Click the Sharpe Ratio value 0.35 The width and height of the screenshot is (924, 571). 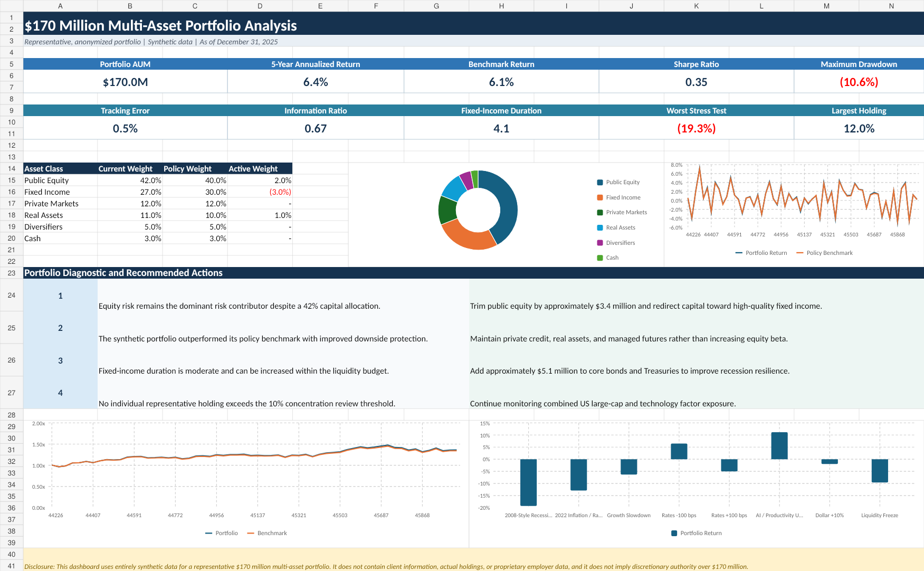point(696,82)
